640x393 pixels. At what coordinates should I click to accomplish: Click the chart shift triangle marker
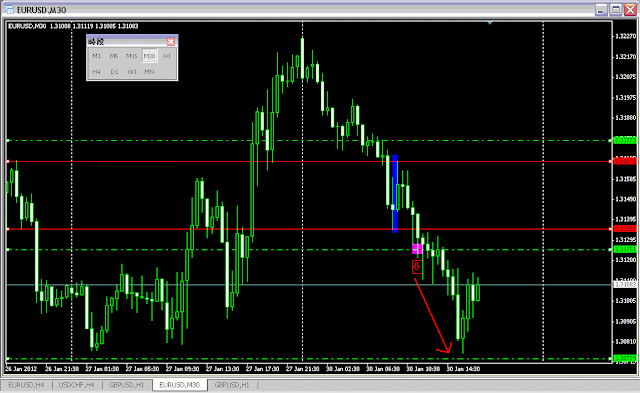(x=490, y=23)
